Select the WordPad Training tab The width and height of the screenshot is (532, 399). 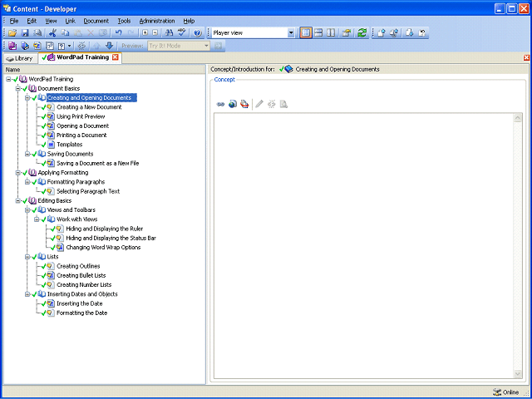click(x=80, y=57)
